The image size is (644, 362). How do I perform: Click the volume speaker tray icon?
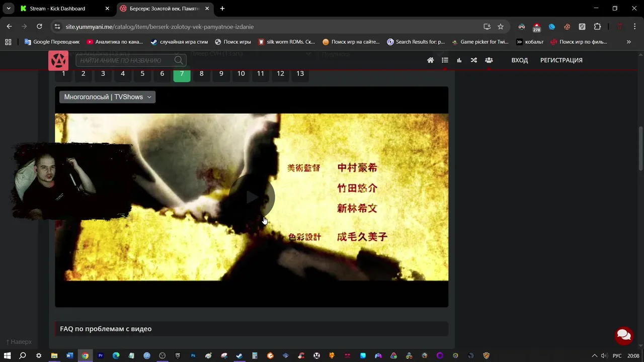coord(604,356)
